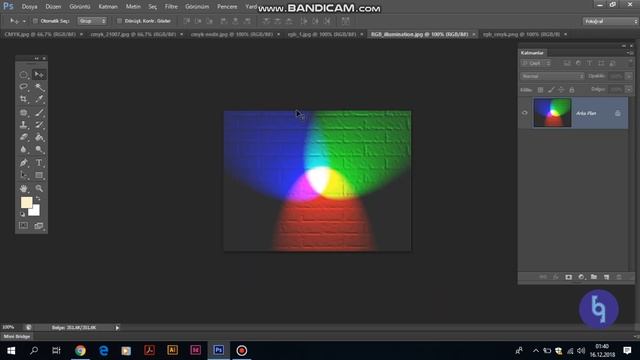Click lock transparent pixels icon
Image resolution: width=640 pixels, height=360 pixels.
pyautogui.click(x=540, y=90)
